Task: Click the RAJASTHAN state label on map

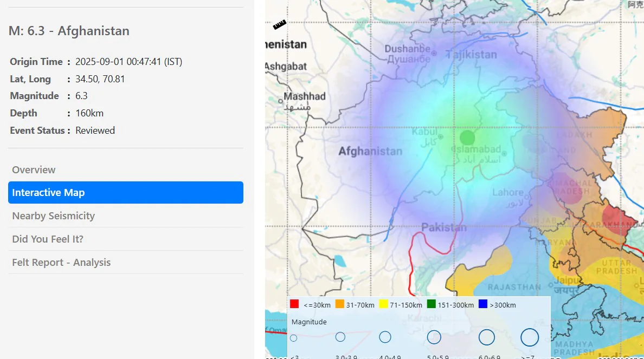Action: (x=514, y=287)
